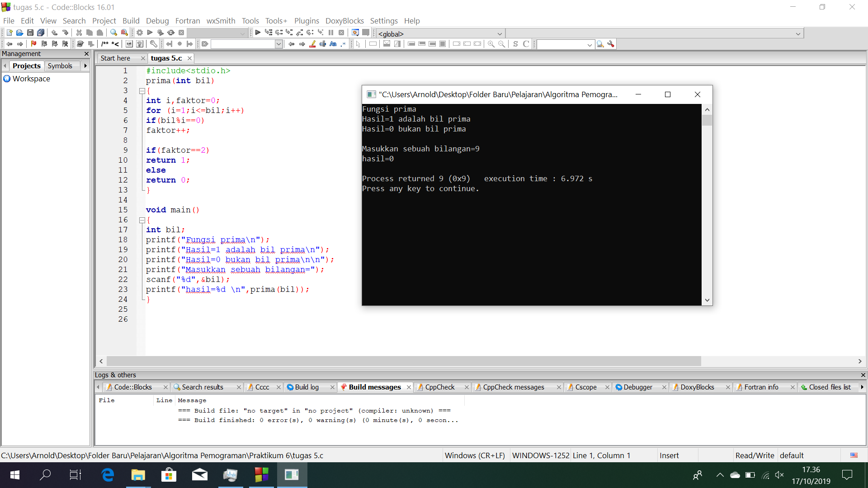Click the Zoom in magnifier icon
868x488 pixels.
click(491, 44)
